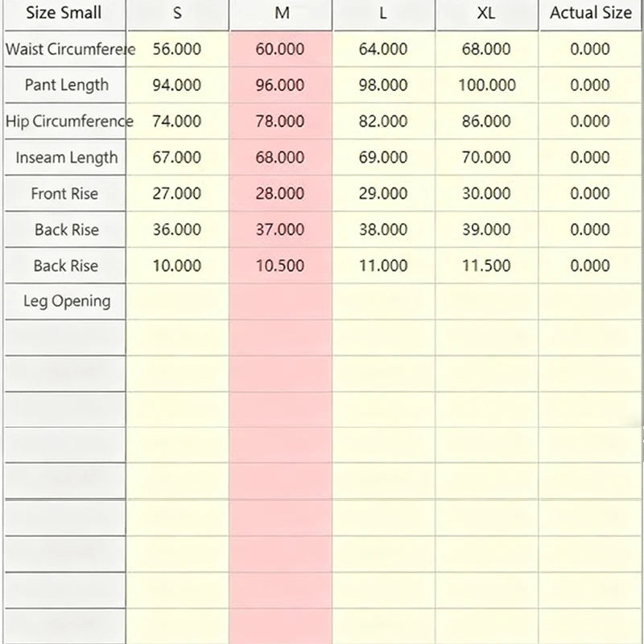Select the Inseam Length row header
The width and height of the screenshot is (644, 644).
pyautogui.click(x=64, y=157)
